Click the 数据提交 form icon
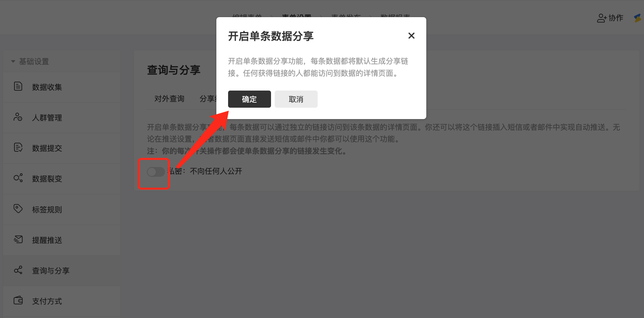 (18, 148)
